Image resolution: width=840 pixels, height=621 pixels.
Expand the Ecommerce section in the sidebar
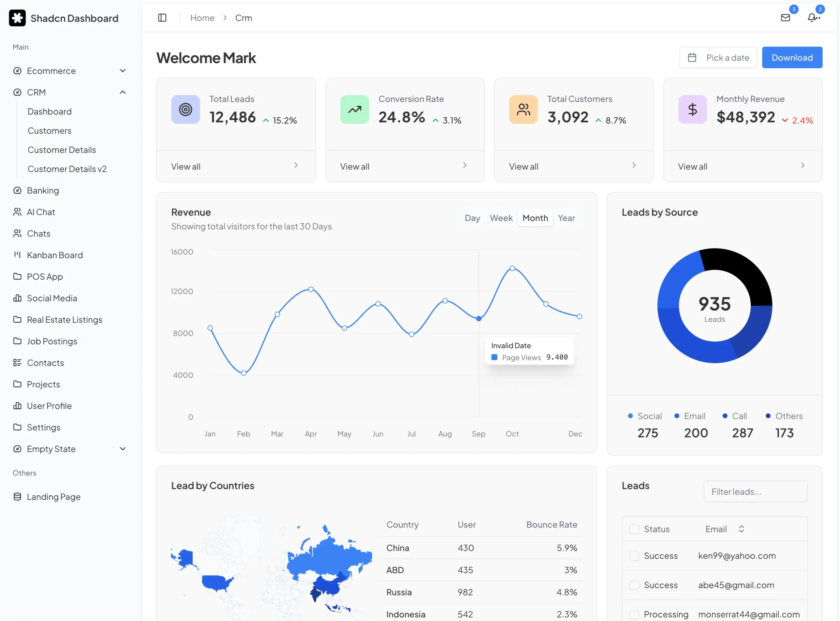click(x=122, y=70)
